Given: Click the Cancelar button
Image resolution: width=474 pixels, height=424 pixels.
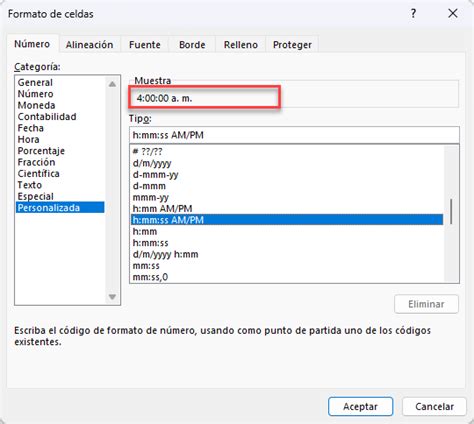Looking at the screenshot, I should coord(434,406).
